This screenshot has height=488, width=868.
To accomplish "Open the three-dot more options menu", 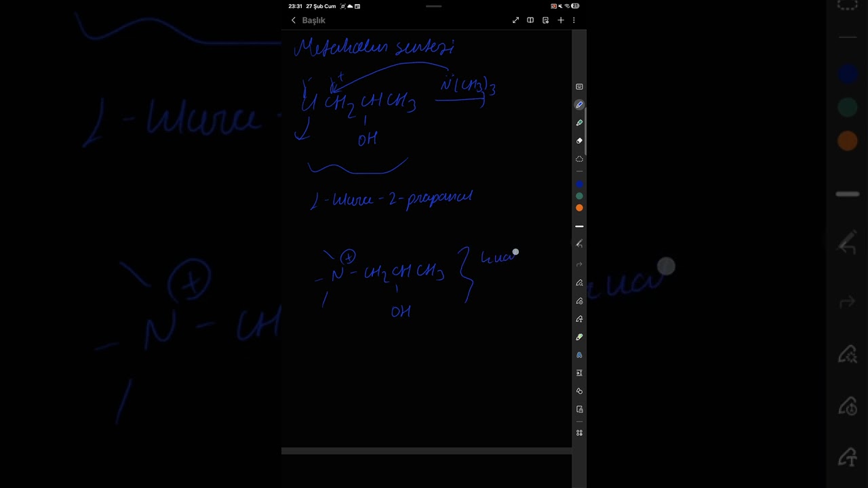I will coord(574,20).
